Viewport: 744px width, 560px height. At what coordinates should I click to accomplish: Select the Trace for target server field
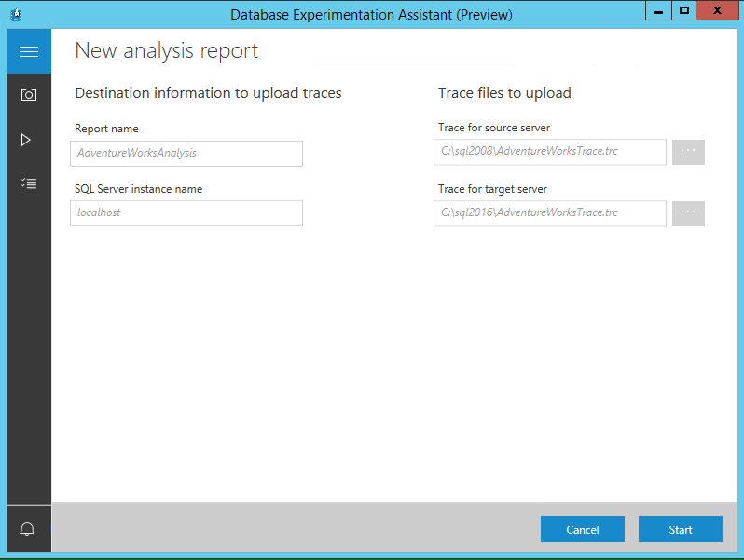point(549,213)
